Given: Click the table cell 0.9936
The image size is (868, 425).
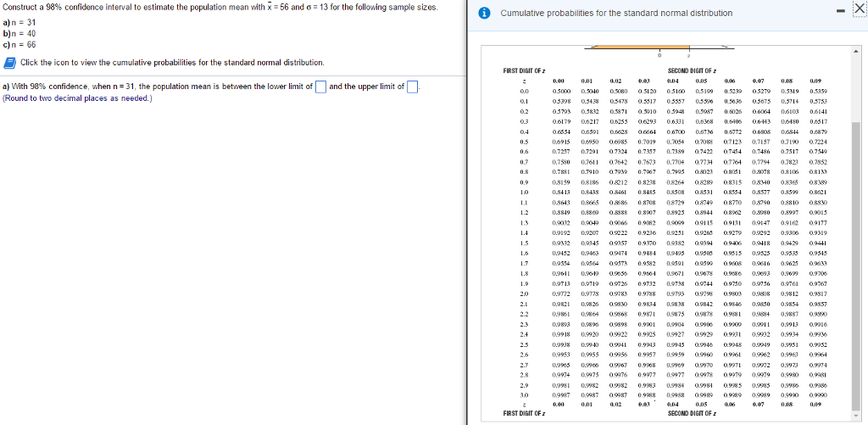Looking at the screenshot, I should coord(818,334).
